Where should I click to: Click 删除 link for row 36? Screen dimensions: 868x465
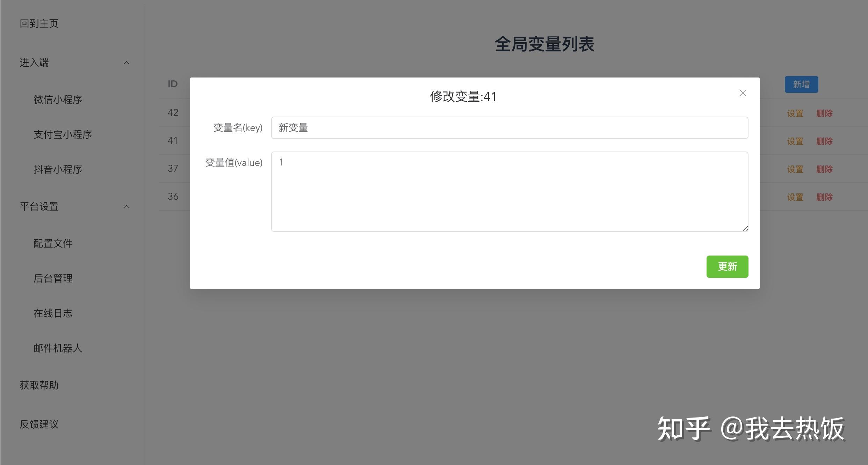pos(824,197)
